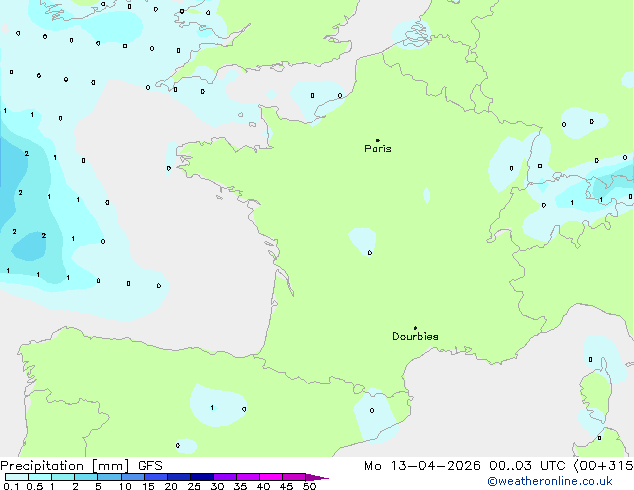Click the Dourbies location dot
This screenshot has width=634, height=490.
click(x=415, y=328)
